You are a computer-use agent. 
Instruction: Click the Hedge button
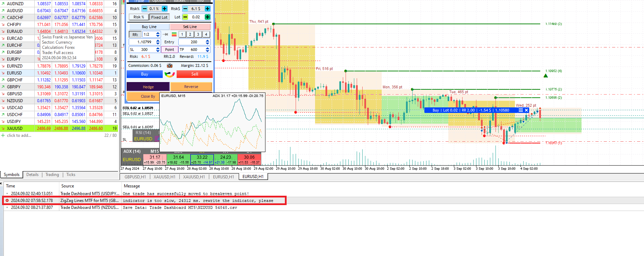148,87
